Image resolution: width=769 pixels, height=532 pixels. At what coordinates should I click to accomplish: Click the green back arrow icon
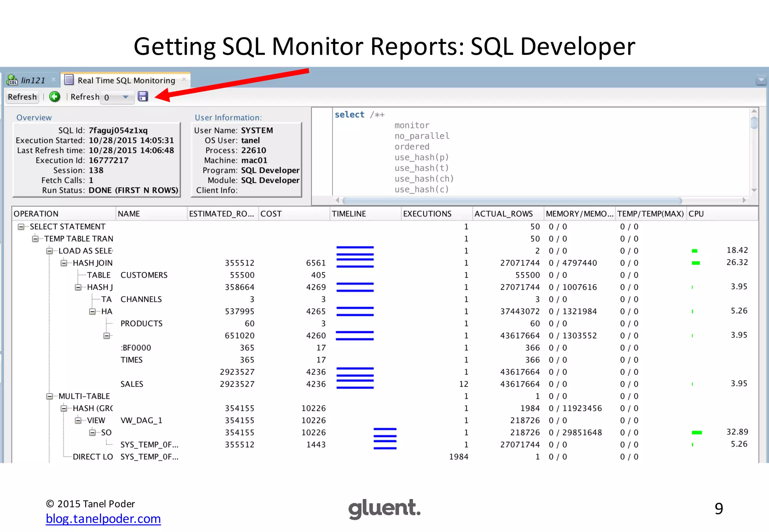(55, 97)
